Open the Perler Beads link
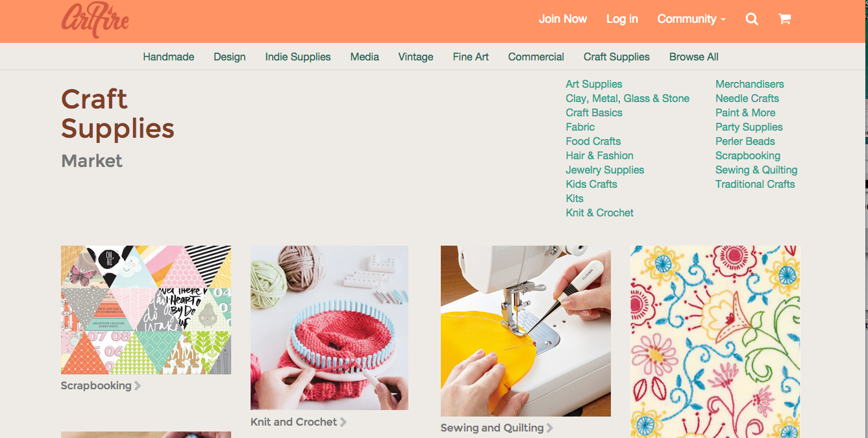 click(745, 142)
